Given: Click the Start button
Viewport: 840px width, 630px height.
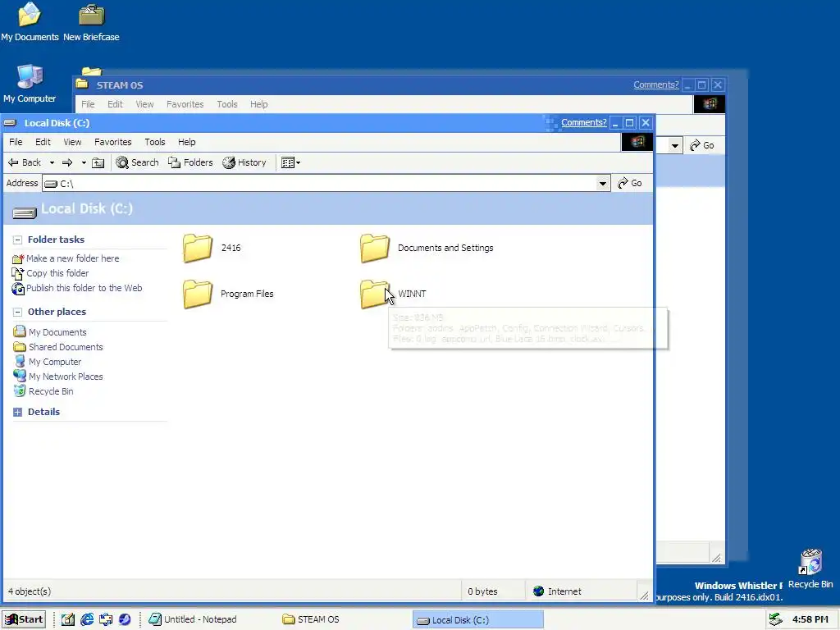Looking at the screenshot, I should (x=24, y=620).
